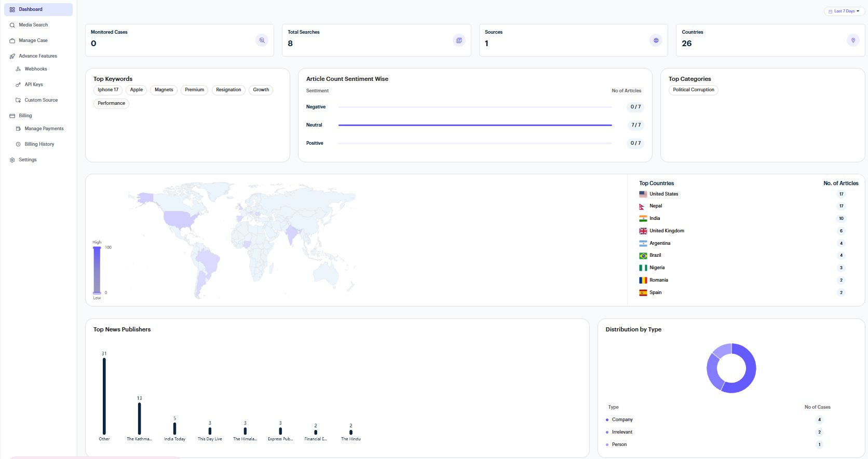Click the Neutral sentiment progress bar
The height and width of the screenshot is (459, 868).
coord(474,125)
